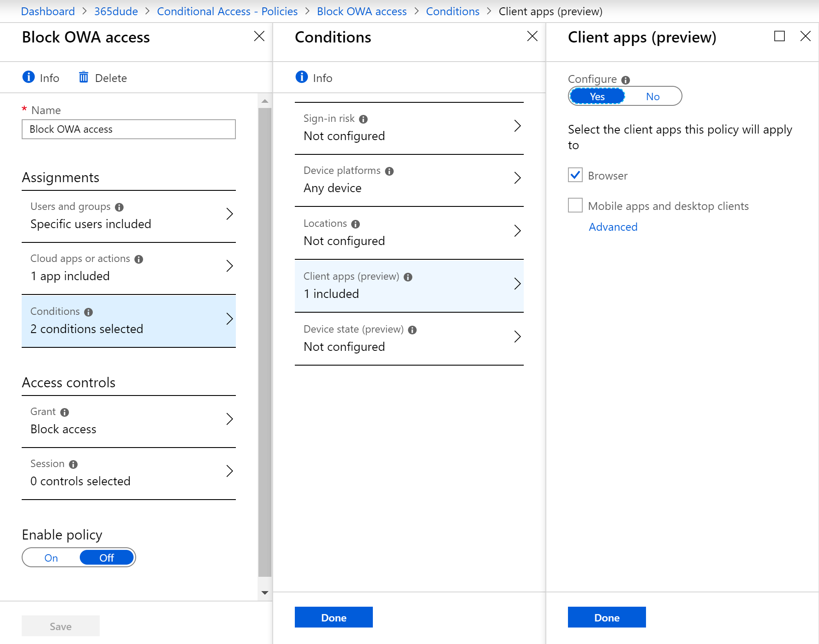Click Done on the Client apps blade
The image size is (819, 644).
tap(607, 617)
